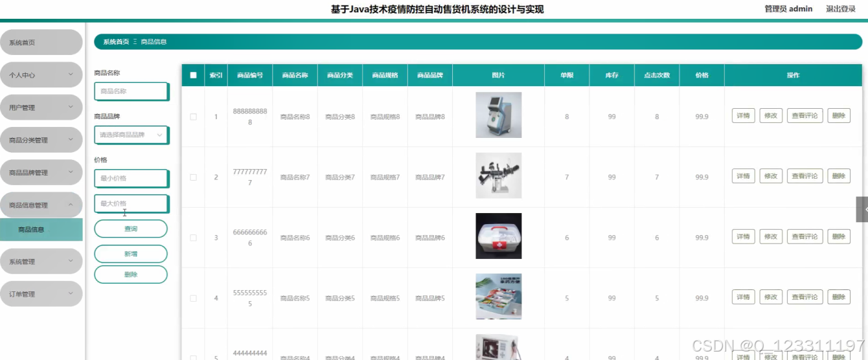Expand the 个人中心 sidebar menu
This screenshot has width=868, height=360.
[x=41, y=75]
